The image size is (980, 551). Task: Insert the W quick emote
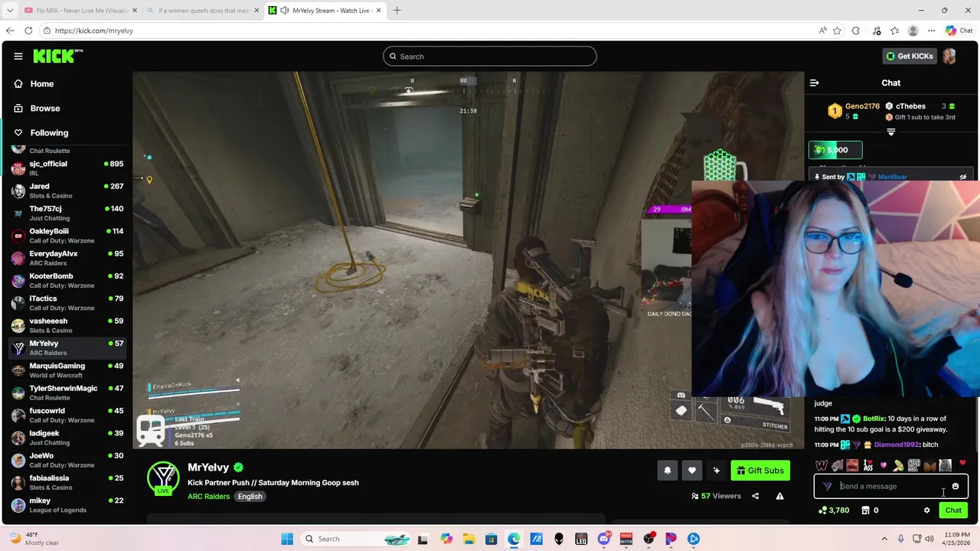tap(822, 465)
